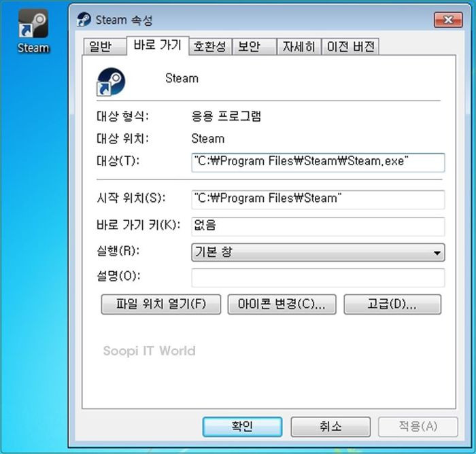The width and height of the screenshot is (476, 454).
Task: Open 아이콘 변경(C)... dialog
Action: tap(282, 304)
